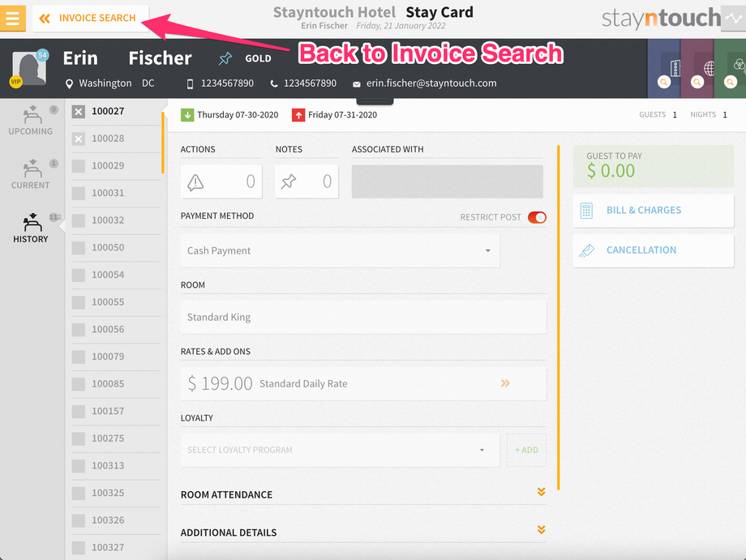Click the Thursday 07-30-2020 arrival date

(x=238, y=115)
